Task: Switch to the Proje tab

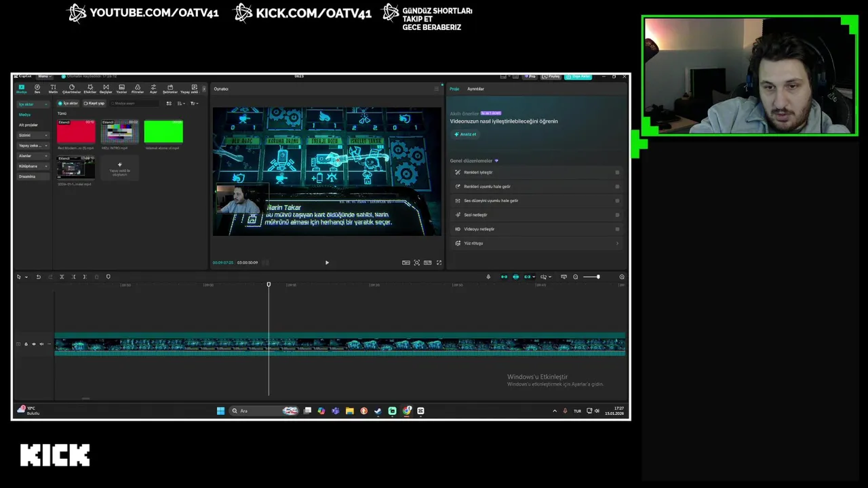Action: tap(454, 89)
